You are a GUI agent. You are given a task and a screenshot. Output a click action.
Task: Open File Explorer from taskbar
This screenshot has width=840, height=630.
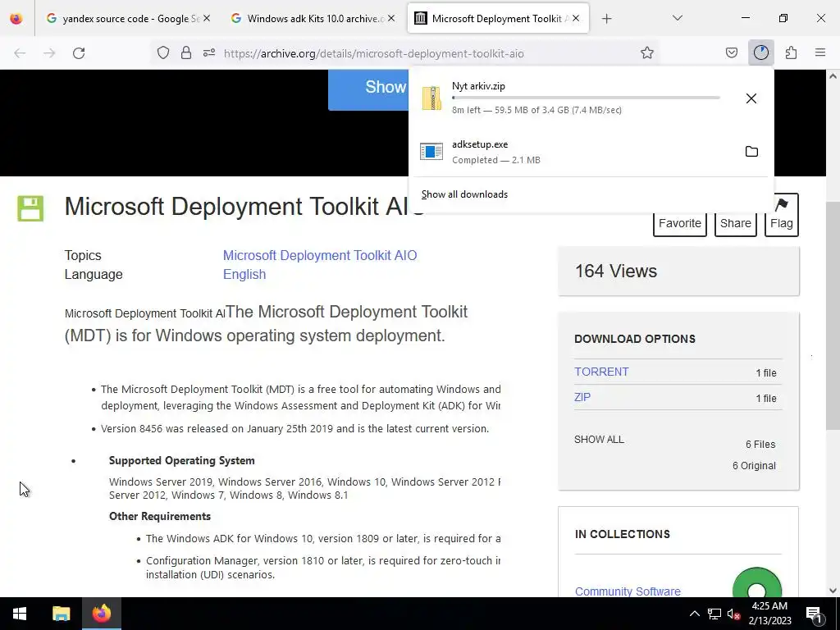click(61, 614)
